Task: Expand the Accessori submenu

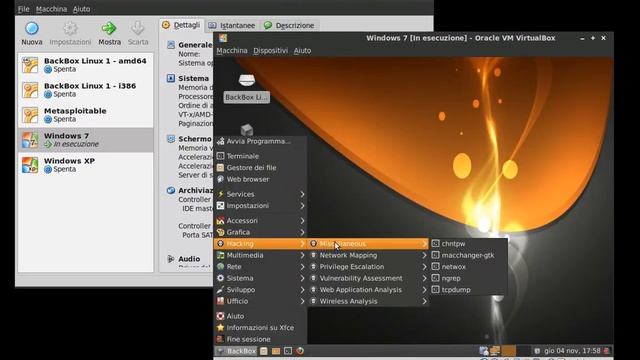Action: pos(260,221)
